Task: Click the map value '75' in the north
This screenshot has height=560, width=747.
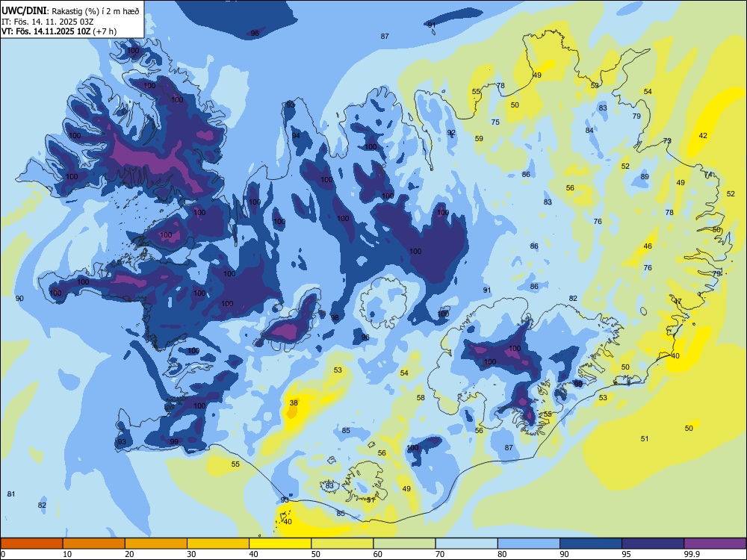Action: [x=495, y=122]
